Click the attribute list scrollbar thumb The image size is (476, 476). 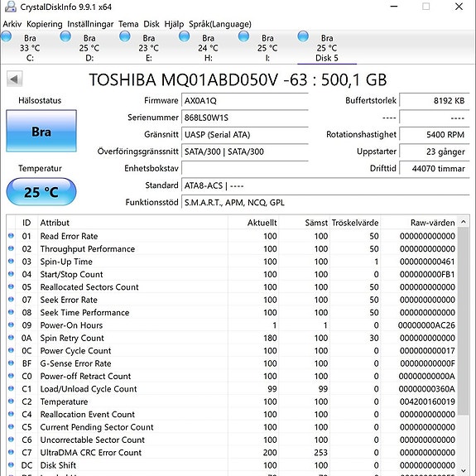(464, 321)
